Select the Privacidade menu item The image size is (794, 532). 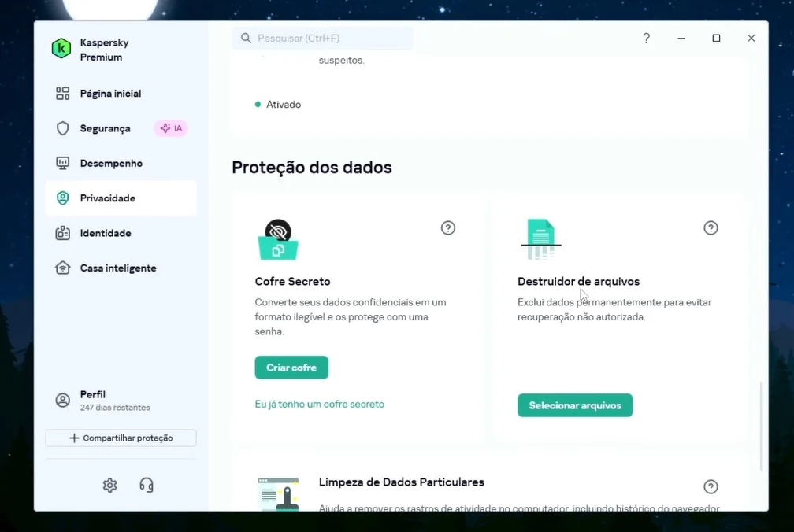pyautogui.click(x=121, y=198)
